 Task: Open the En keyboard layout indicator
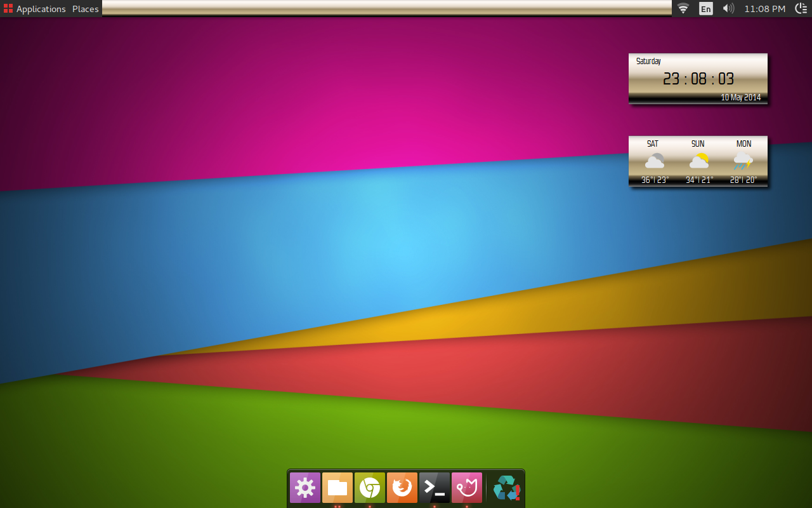coord(705,9)
